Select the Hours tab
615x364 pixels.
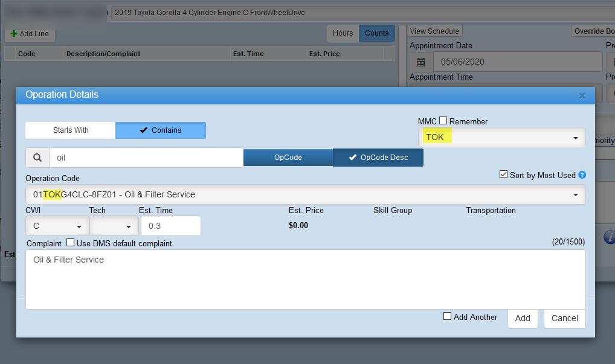pyautogui.click(x=343, y=33)
